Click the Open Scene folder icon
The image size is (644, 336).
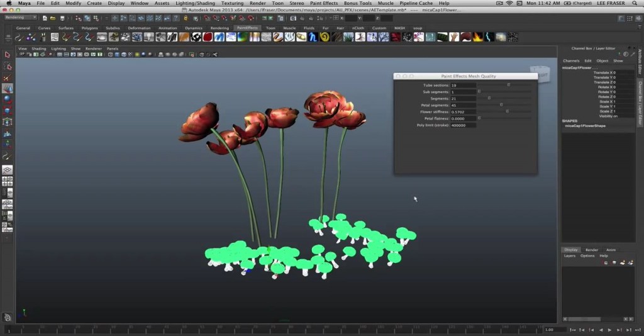pyautogui.click(x=53, y=18)
